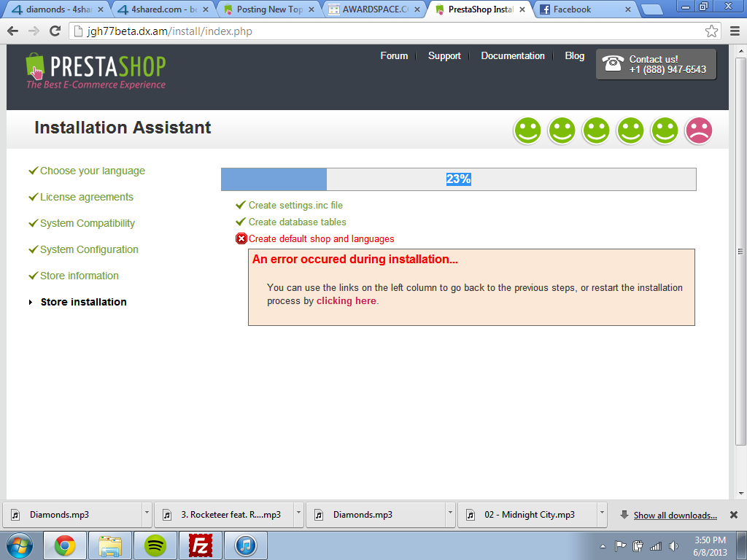The width and height of the screenshot is (747, 560).
Task: Switch to the Posting New Topic tab
Action: click(268, 9)
